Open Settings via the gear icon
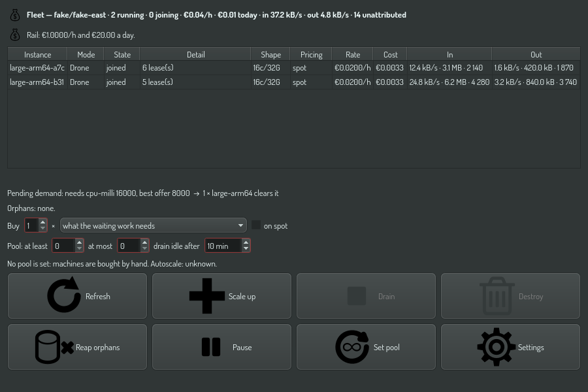This screenshot has width=588, height=392. (x=496, y=347)
